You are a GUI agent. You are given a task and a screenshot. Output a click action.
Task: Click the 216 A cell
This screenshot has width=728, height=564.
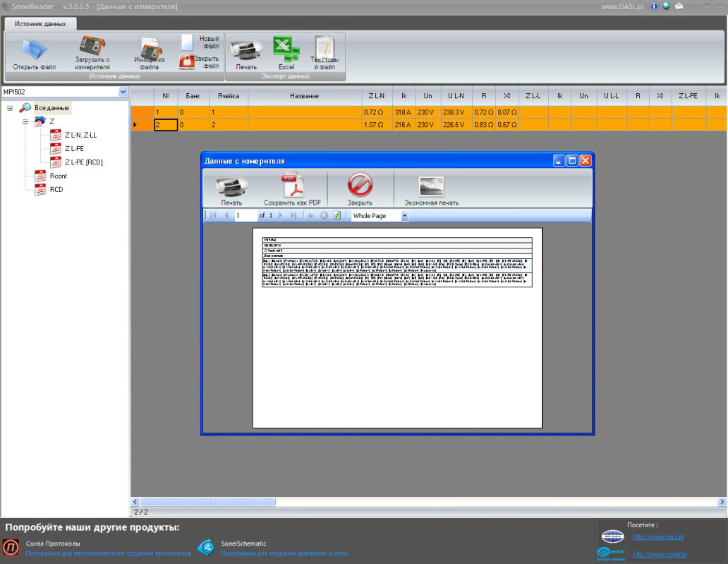point(404,125)
